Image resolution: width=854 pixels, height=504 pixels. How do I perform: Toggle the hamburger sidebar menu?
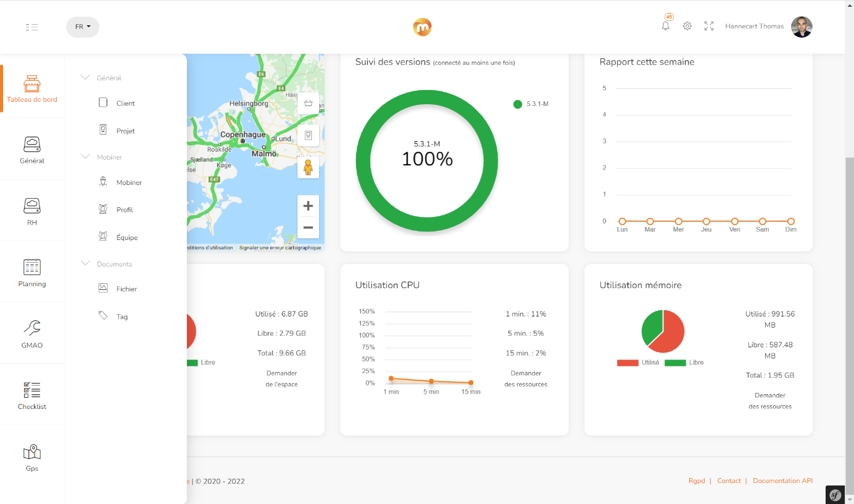click(32, 27)
